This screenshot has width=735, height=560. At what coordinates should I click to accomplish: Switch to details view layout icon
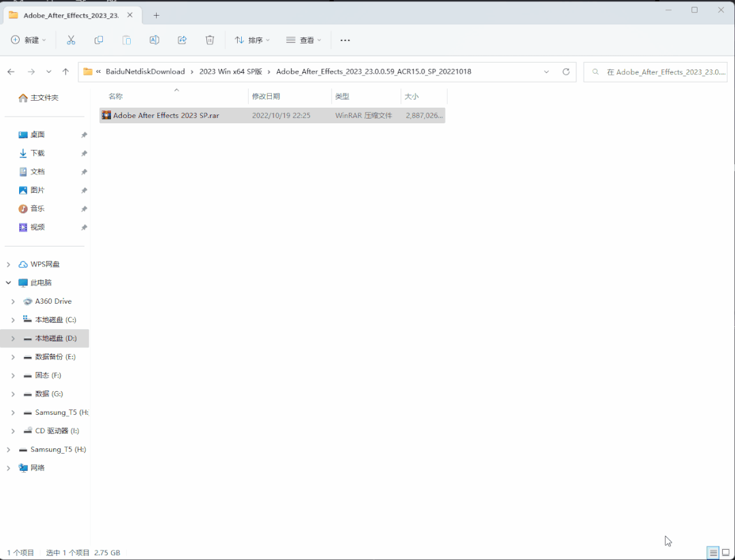point(713,552)
